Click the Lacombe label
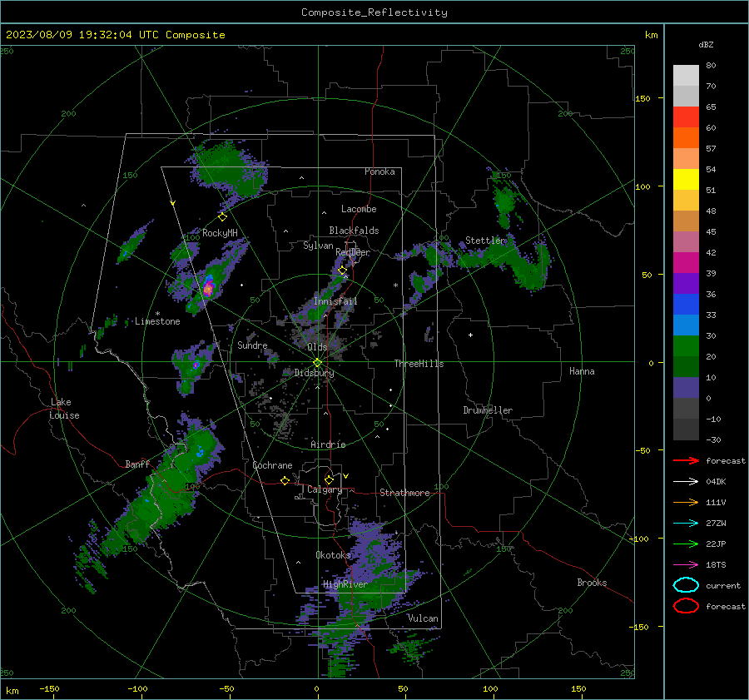This screenshot has width=749, height=700. point(359,209)
